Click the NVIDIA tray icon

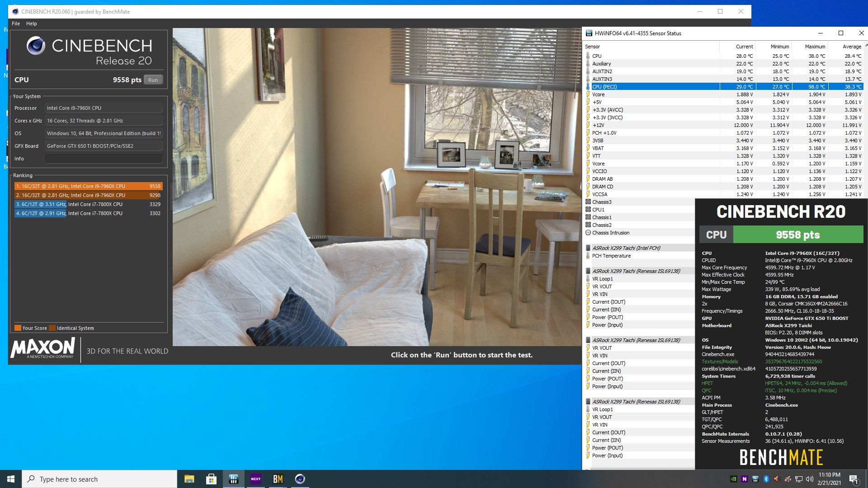tap(733, 479)
